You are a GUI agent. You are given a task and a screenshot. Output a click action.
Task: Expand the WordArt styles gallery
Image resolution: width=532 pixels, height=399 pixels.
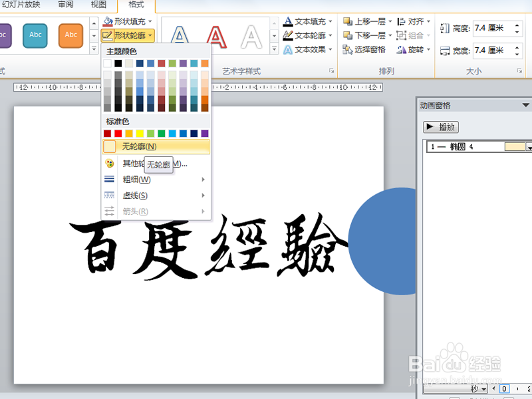click(x=274, y=49)
